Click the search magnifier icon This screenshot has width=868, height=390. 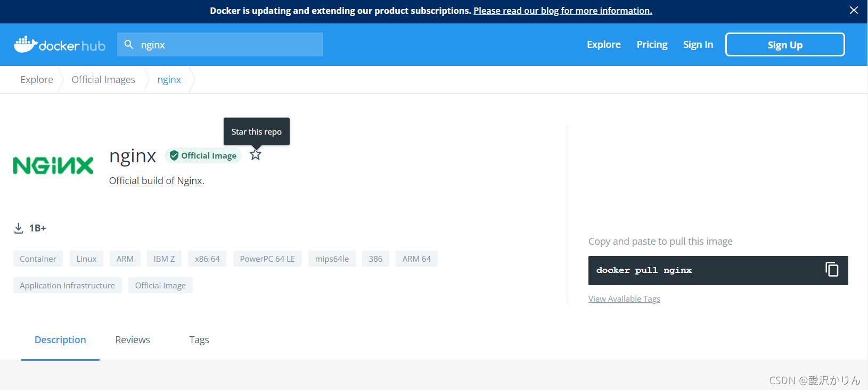[x=129, y=45]
